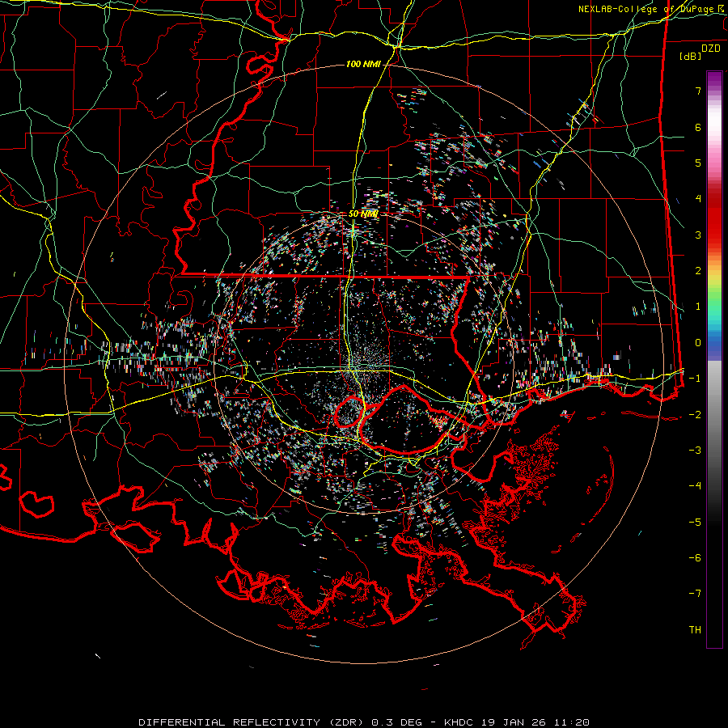Click the 4 value on the dB scale
728x728 pixels.
pos(698,199)
